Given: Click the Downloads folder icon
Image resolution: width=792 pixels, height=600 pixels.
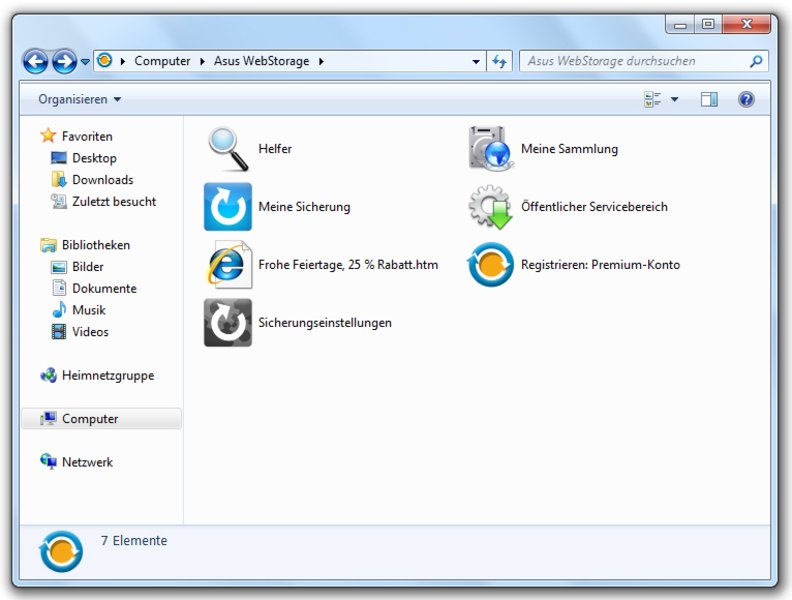Looking at the screenshot, I should click(x=59, y=179).
